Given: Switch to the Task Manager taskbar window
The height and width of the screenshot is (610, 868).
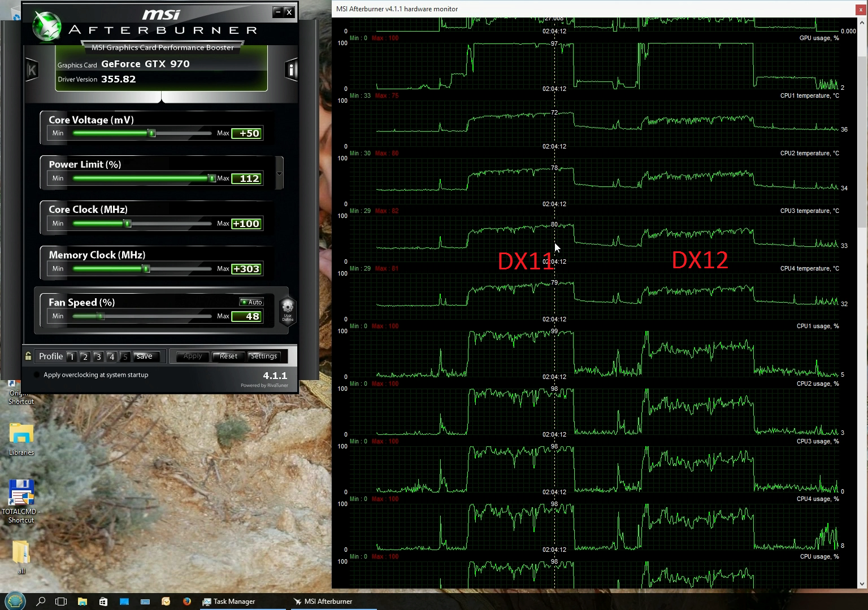Looking at the screenshot, I should coord(244,602).
